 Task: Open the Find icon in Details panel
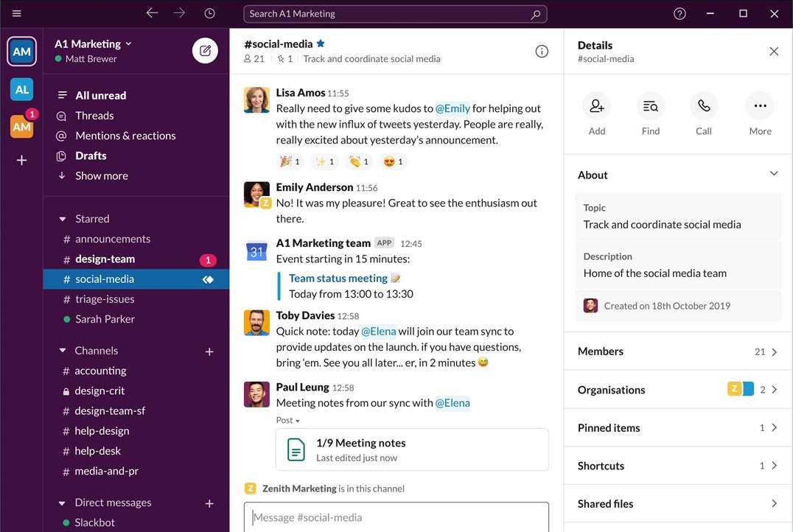point(650,106)
